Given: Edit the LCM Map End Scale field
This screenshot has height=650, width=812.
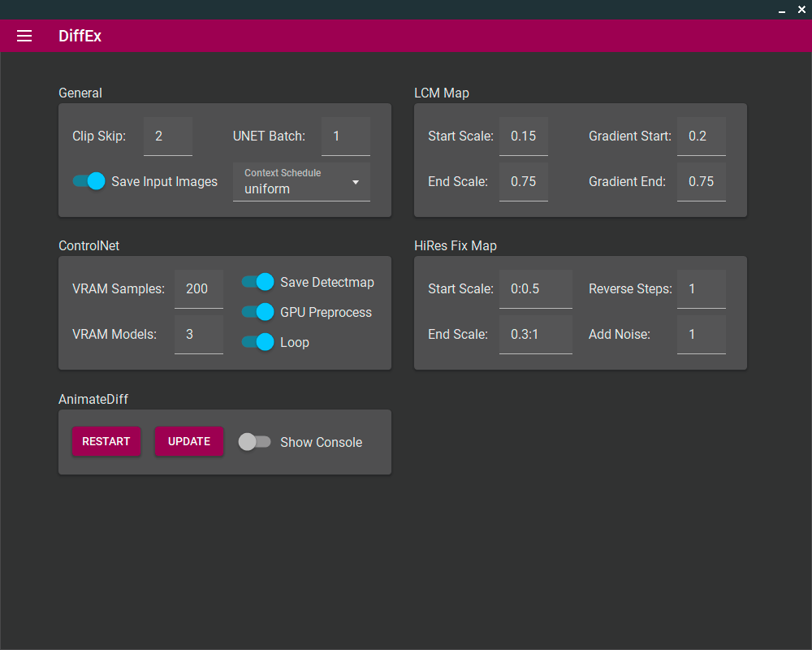Looking at the screenshot, I should click(x=523, y=182).
